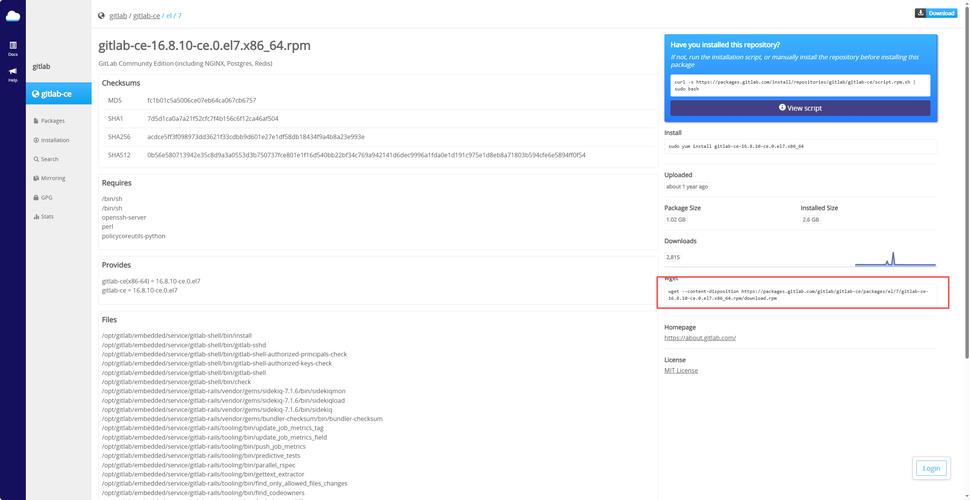
Task: Open the GPG menu item
Action: (43, 197)
